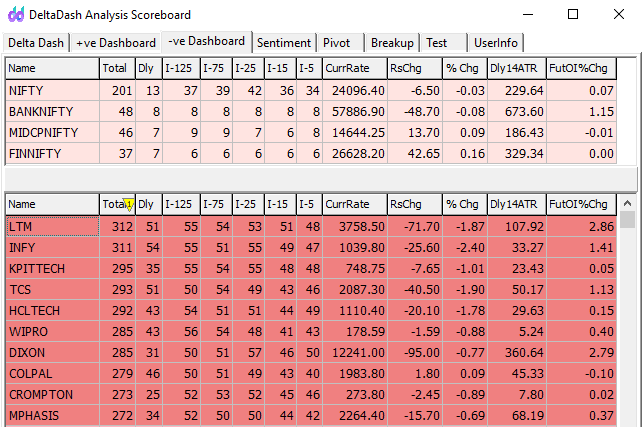Sort index table by FutOI%Chg header
The height and width of the screenshot is (427, 642).
[581, 68]
